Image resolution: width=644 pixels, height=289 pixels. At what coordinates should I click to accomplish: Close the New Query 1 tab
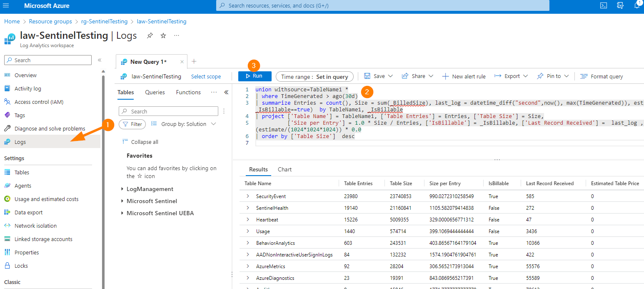tap(182, 62)
